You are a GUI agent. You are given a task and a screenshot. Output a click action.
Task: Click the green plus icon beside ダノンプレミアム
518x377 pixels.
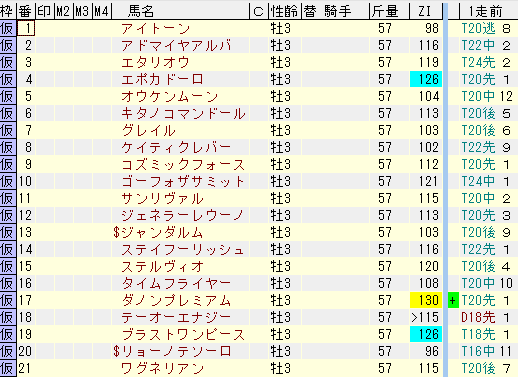(453, 301)
